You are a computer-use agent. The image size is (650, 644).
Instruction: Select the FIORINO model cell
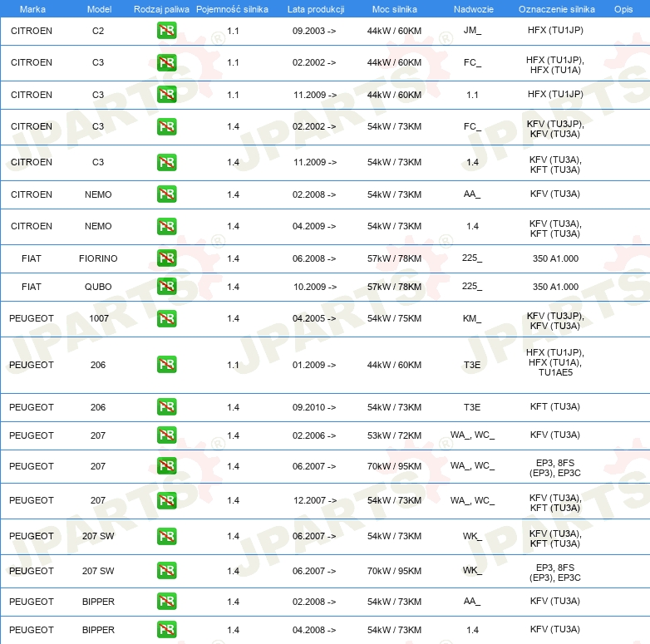[x=98, y=258]
